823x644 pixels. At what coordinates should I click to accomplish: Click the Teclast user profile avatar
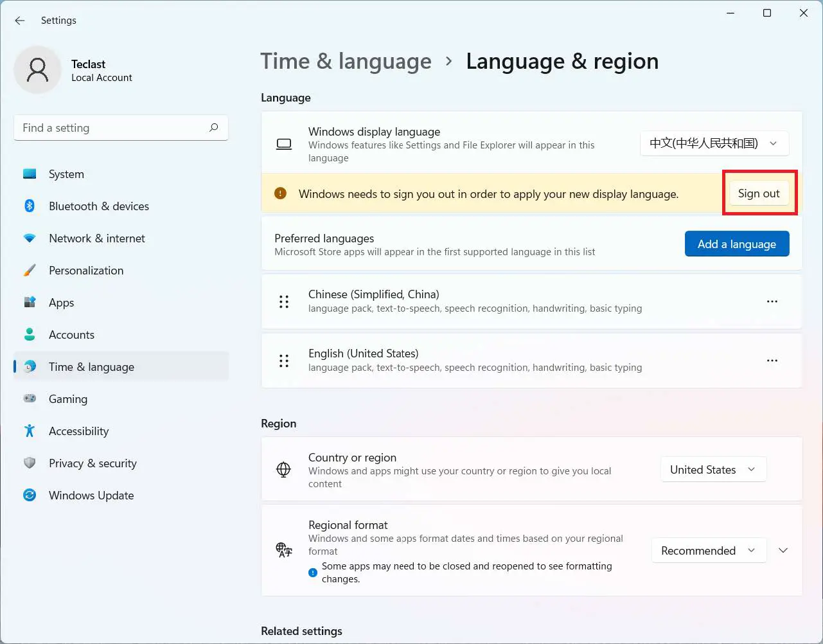coord(38,69)
